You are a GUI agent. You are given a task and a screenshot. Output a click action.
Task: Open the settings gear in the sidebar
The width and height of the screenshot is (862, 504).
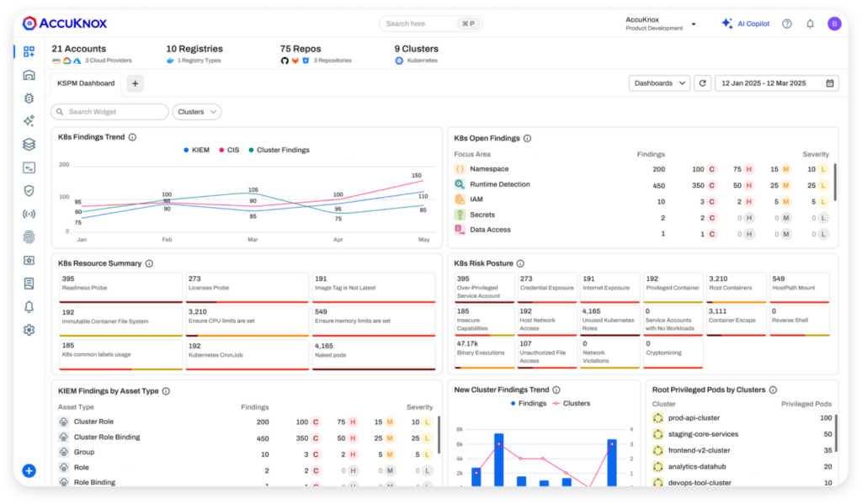point(29,330)
